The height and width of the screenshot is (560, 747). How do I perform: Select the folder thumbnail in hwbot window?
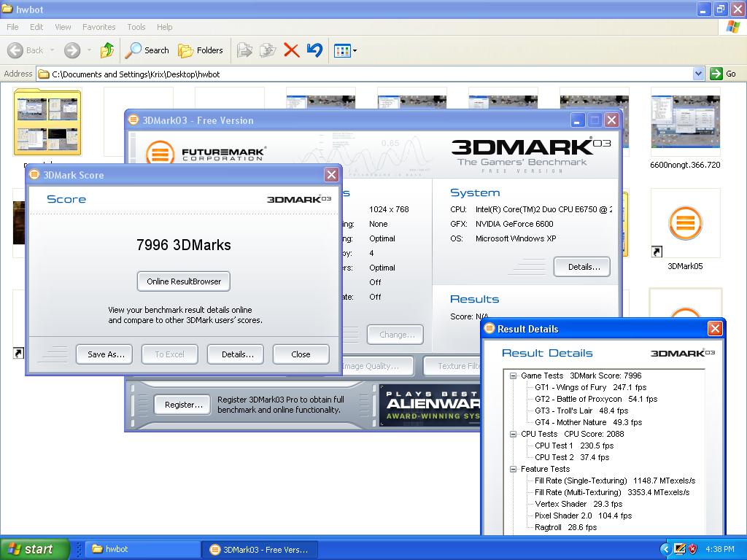tap(47, 122)
